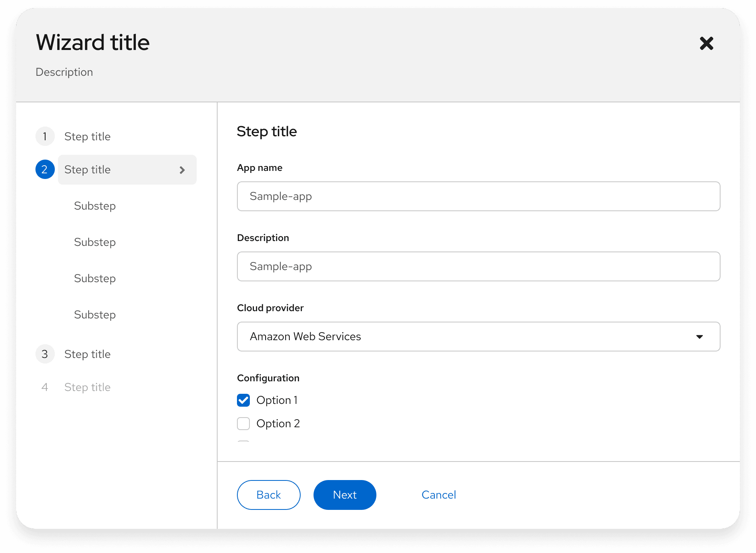Viewport: 756px width, 553px height.
Task: Select the fourth Substep item
Action: [x=95, y=315]
